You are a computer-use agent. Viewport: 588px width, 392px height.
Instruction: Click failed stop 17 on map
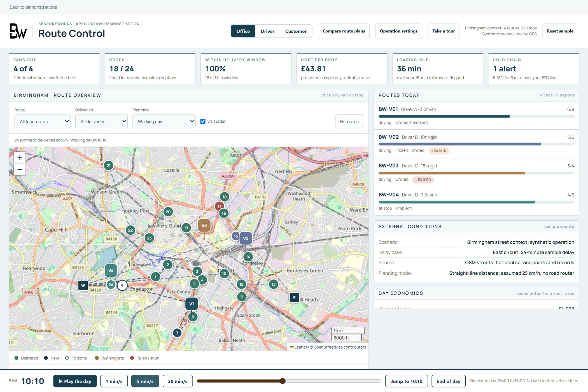click(x=219, y=206)
